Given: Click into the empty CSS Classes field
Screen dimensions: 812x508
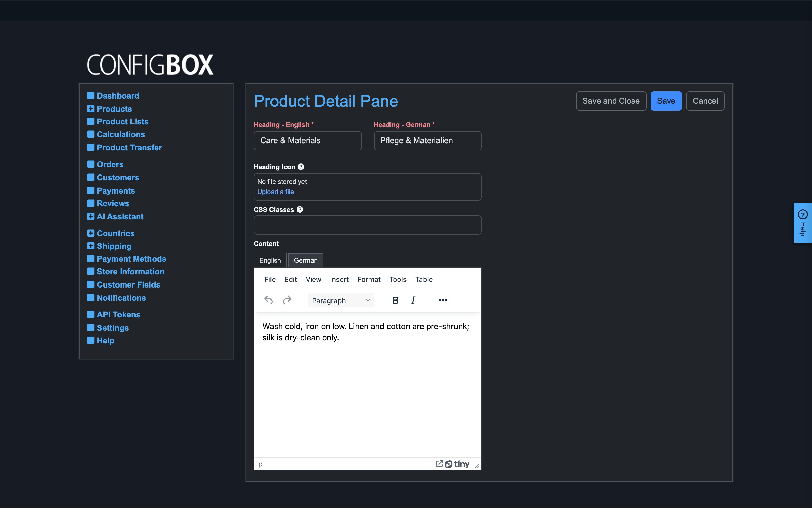Looking at the screenshot, I should pyautogui.click(x=367, y=225).
